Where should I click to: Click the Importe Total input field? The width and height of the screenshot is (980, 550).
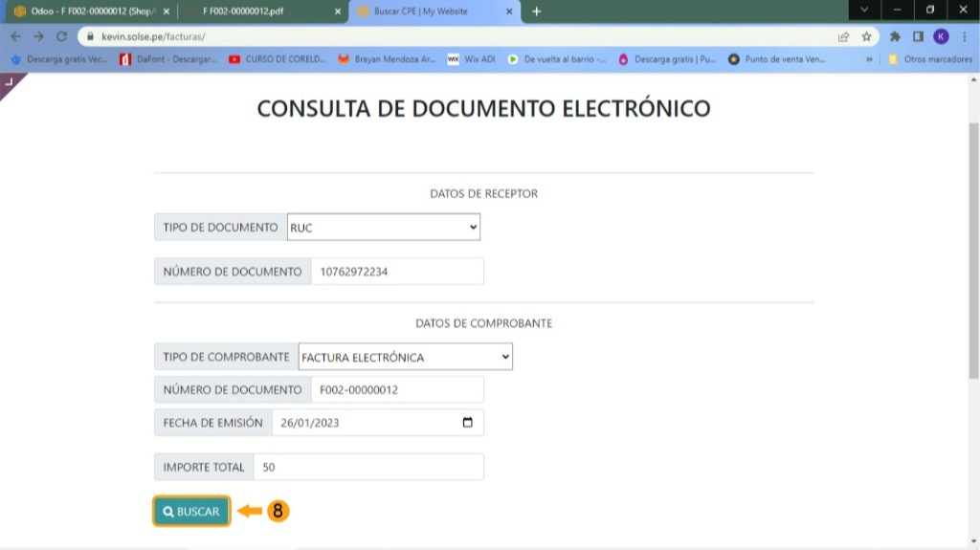pyautogui.click(x=368, y=467)
